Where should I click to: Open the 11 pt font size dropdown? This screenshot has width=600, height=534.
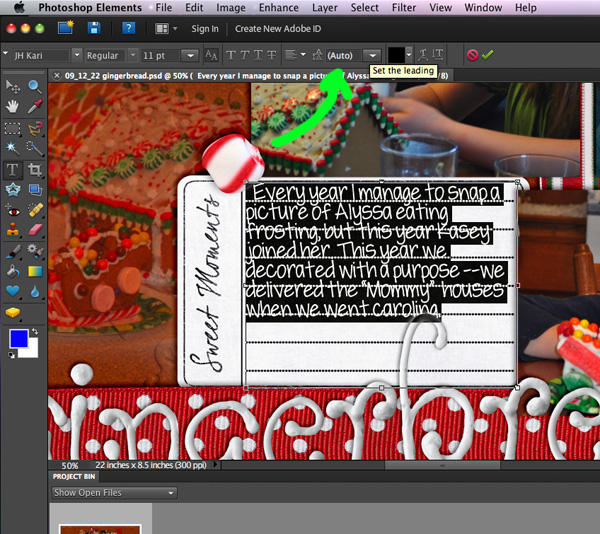190,56
